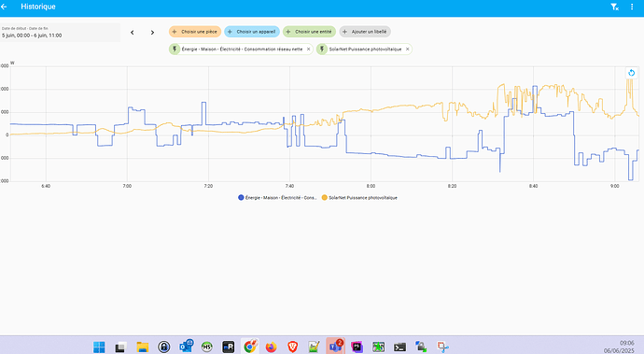Launch Firefox from the taskbar
The image size is (644, 354).
(271, 347)
